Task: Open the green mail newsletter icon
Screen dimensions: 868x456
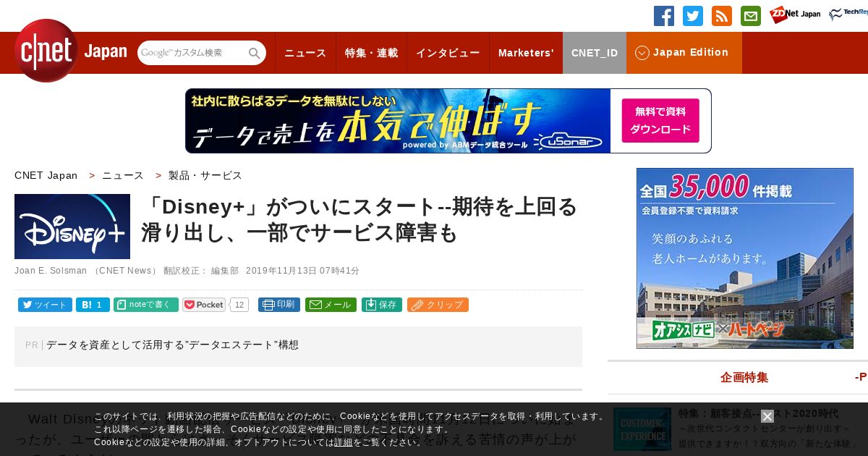Action: (751, 16)
